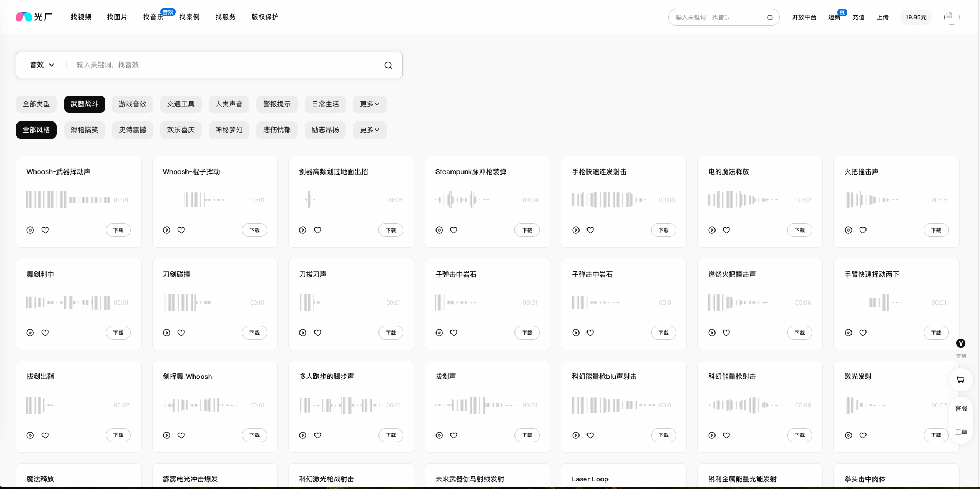Viewport: 980px width, 489px height.
Task: Download the 子弹击中岩石 sound next to 刀拔刀声
Action: point(527,333)
